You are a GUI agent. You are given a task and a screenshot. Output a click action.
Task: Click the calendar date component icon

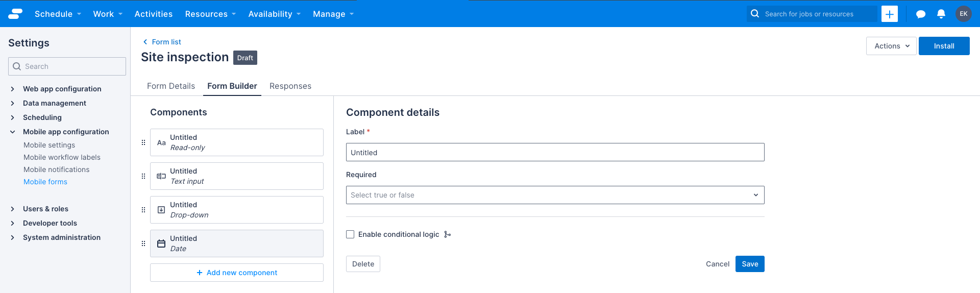click(x=161, y=243)
